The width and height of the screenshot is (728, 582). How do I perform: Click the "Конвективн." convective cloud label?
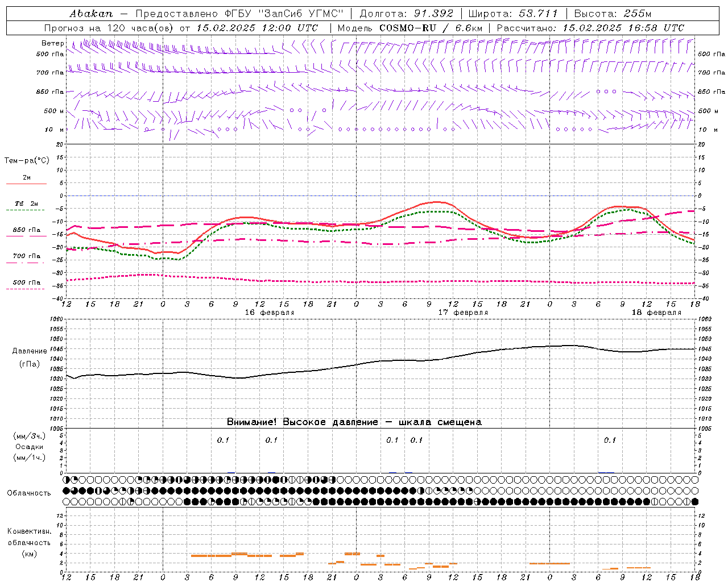29,531
